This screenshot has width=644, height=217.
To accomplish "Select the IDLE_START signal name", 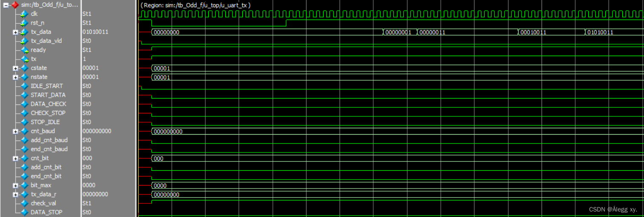I will pyautogui.click(x=47, y=86).
